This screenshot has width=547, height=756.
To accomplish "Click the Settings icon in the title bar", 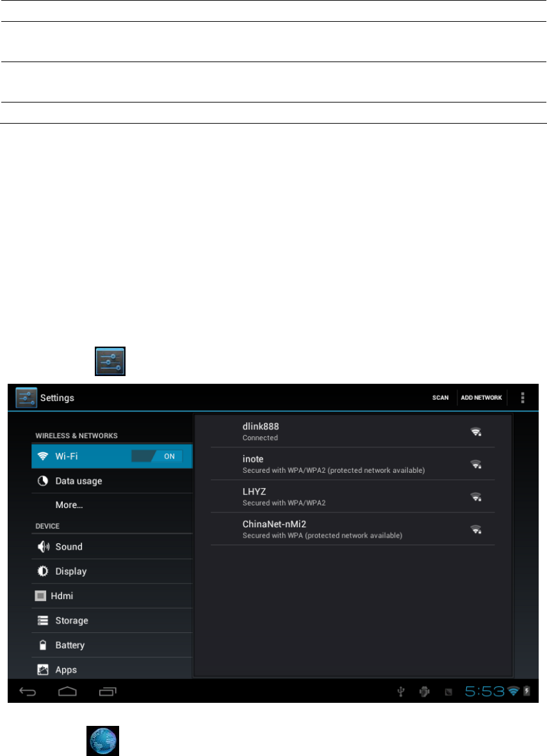I will (x=26, y=398).
